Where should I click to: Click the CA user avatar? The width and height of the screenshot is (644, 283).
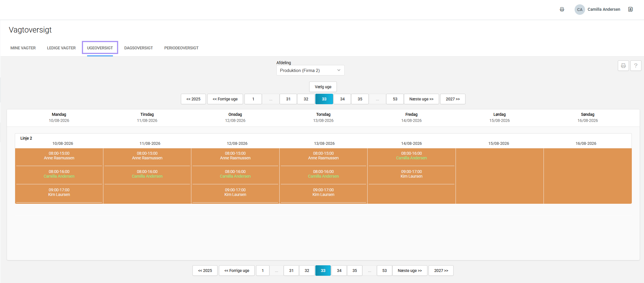[x=580, y=9]
